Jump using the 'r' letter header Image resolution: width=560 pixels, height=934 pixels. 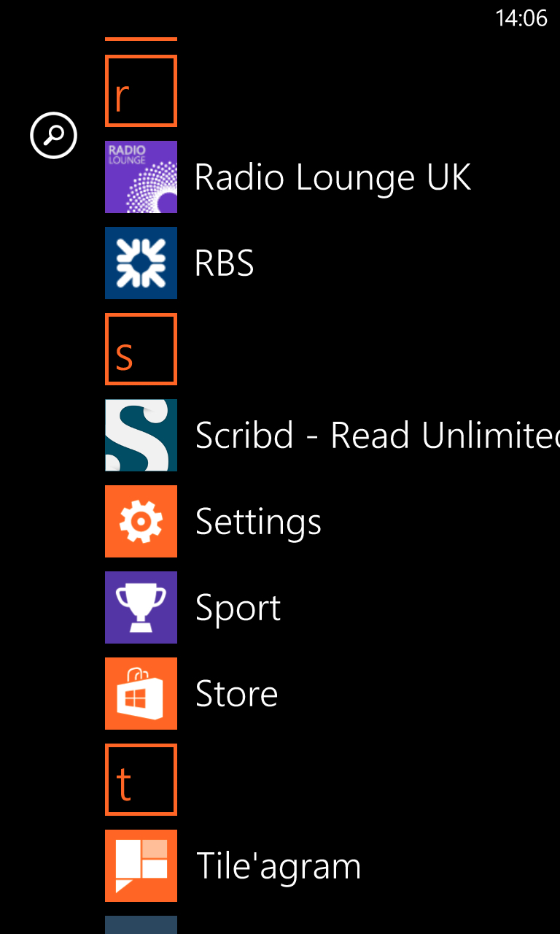[141, 90]
